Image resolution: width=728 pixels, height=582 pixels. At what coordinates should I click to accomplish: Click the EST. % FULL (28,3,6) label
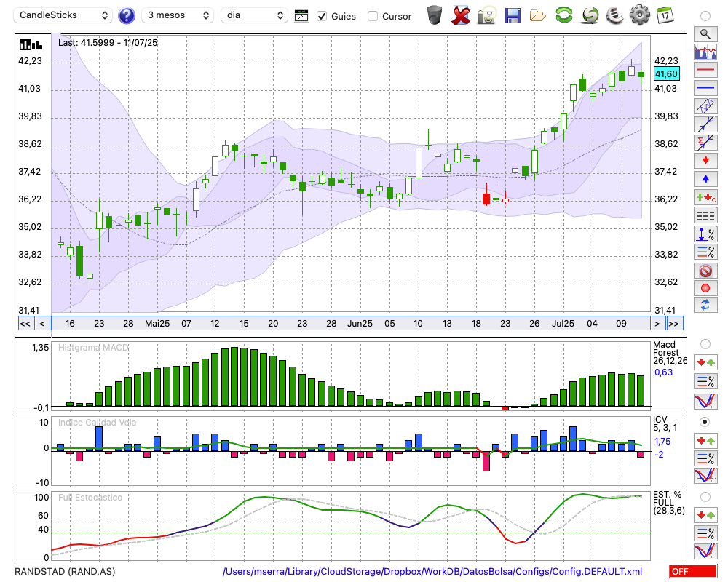click(668, 503)
